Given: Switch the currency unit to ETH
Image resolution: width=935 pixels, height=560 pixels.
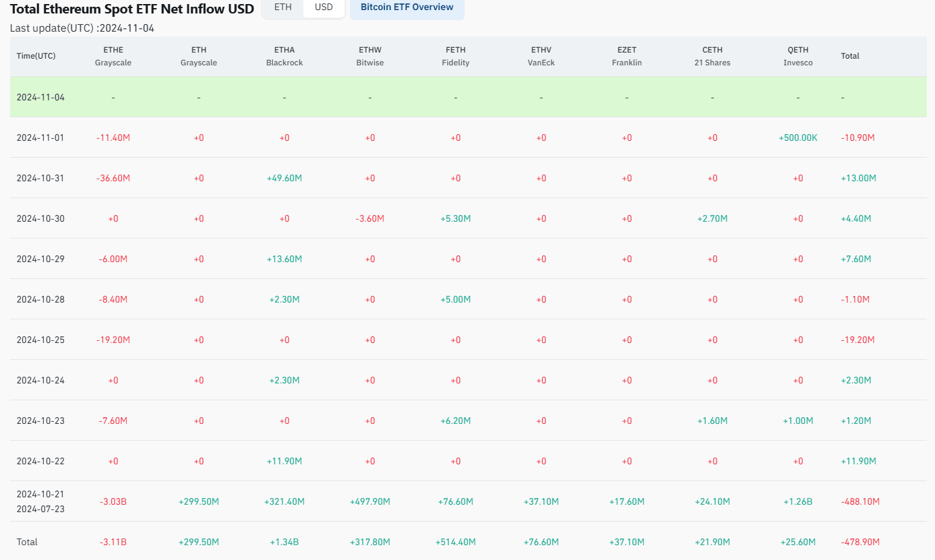Looking at the screenshot, I should pyautogui.click(x=282, y=8).
